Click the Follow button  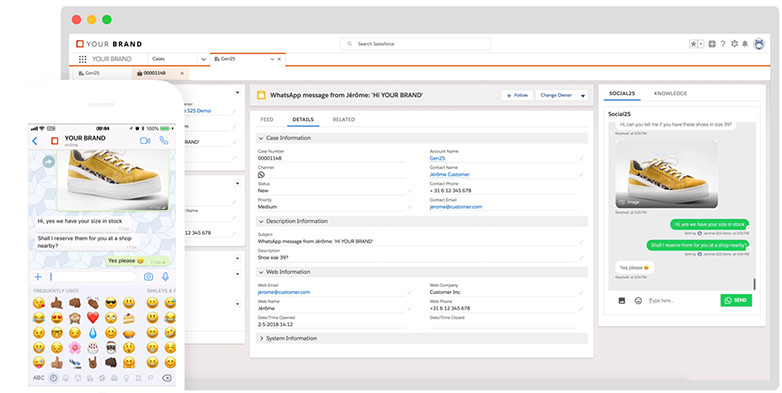(x=517, y=95)
